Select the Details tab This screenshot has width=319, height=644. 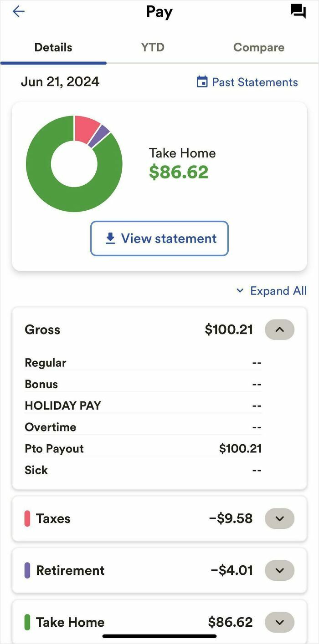coord(53,47)
